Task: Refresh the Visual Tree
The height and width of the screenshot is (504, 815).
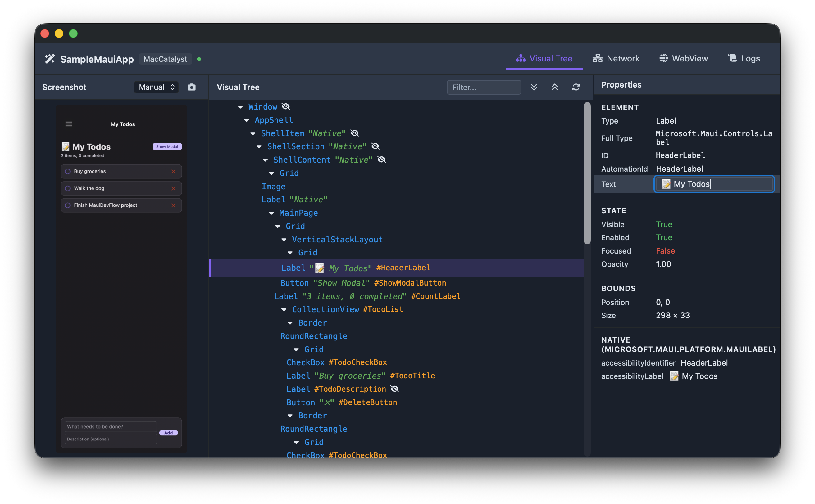Action: (576, 87)
